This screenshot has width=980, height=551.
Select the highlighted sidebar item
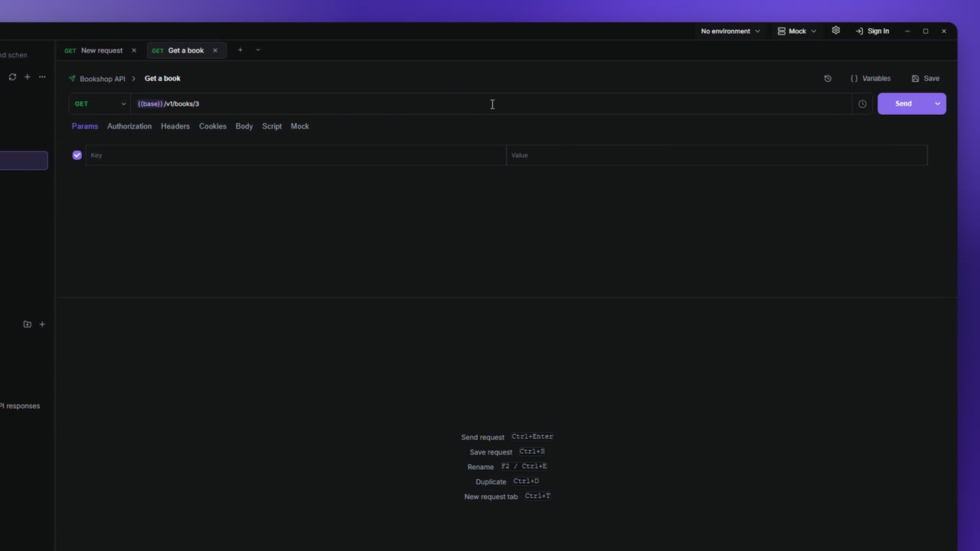[x=24, y=160]
